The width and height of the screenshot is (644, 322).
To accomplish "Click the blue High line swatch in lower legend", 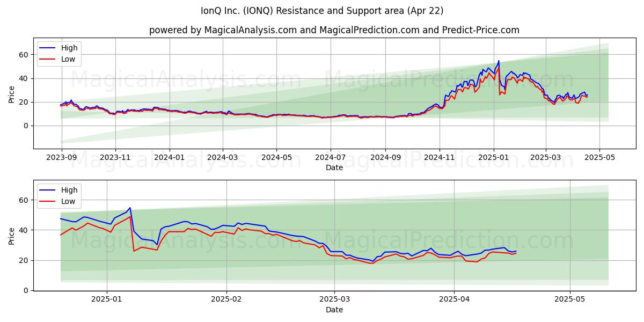I will tap(47, 190).
